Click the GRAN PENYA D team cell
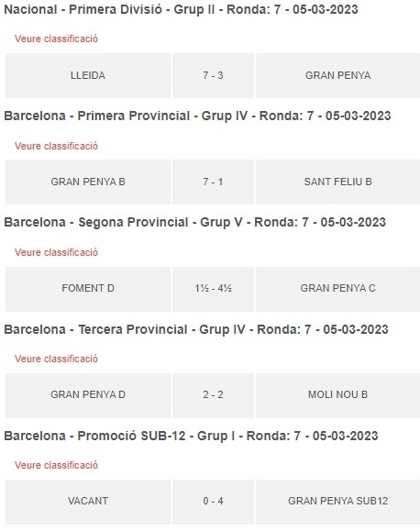The height and width of the screenshot is (531, 420). click(88, 395)
